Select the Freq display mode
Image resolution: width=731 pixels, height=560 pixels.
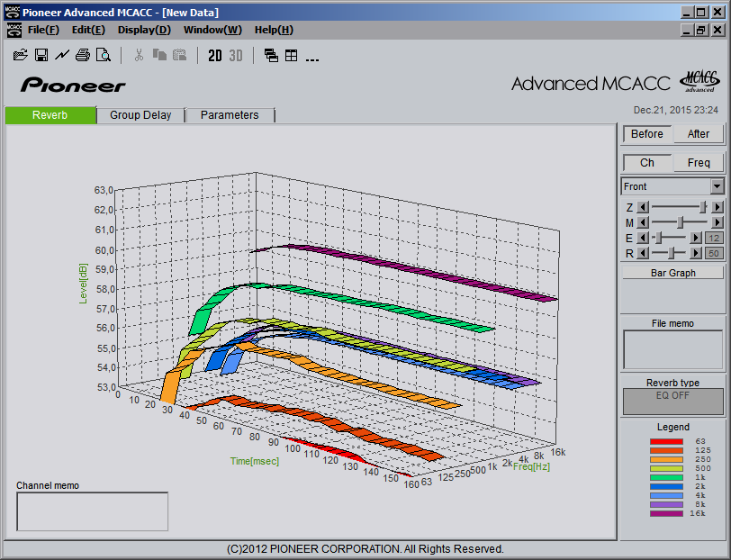click(699, 163)
